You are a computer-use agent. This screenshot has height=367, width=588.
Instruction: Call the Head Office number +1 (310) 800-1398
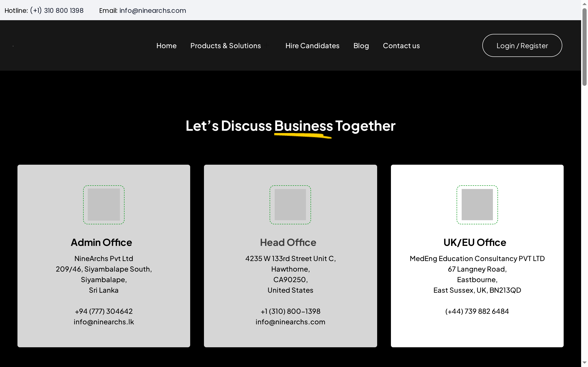coord(290,311)
